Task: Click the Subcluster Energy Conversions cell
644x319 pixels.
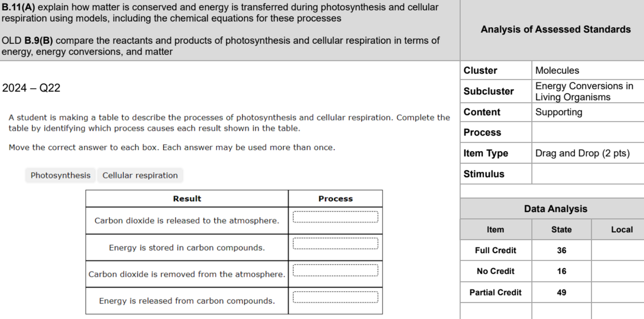Action: [x=588, y=92]
